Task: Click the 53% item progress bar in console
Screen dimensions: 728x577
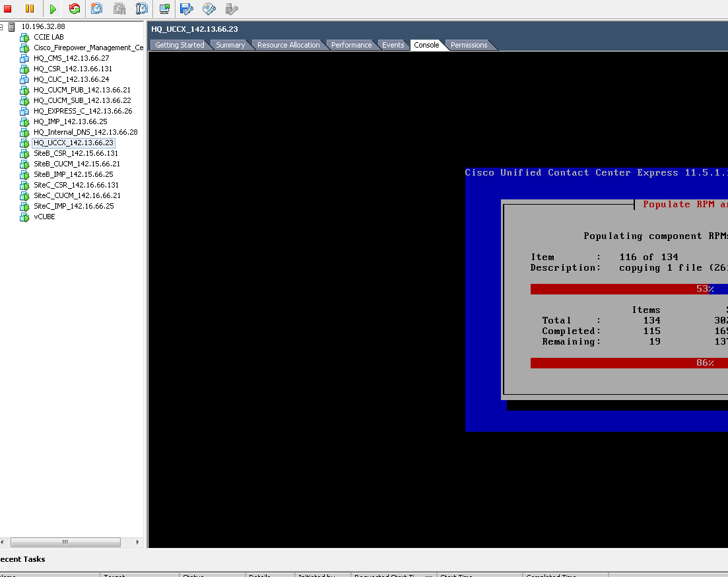Action: [x=629, y=289]
